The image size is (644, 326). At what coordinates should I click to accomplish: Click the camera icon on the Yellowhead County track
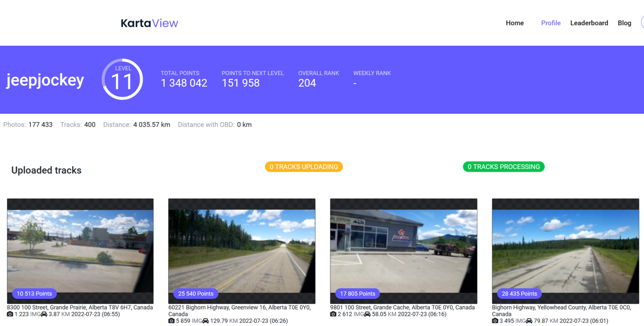(495, 321)
